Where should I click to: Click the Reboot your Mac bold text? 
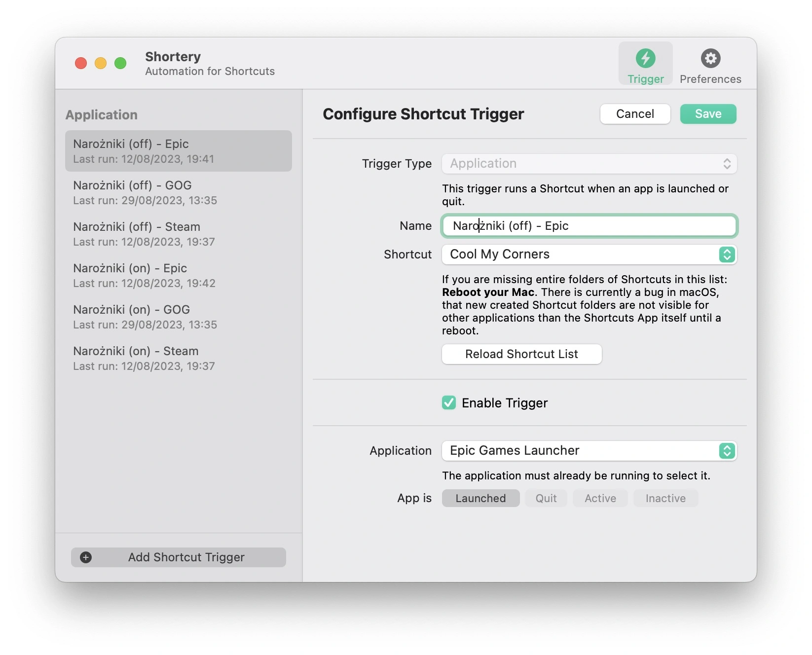(488, 292)
